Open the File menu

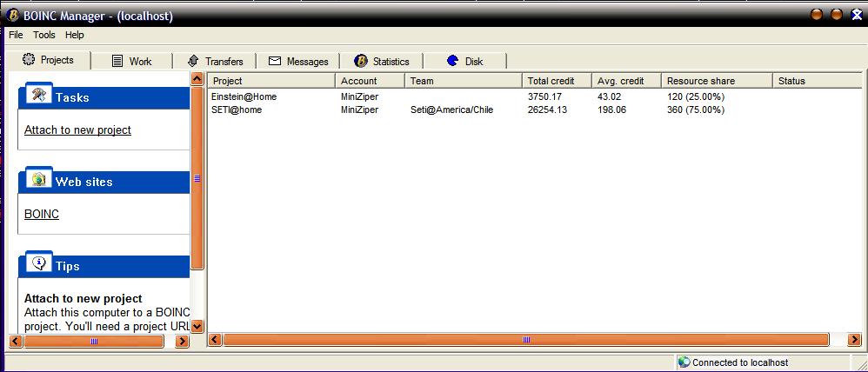16,35
